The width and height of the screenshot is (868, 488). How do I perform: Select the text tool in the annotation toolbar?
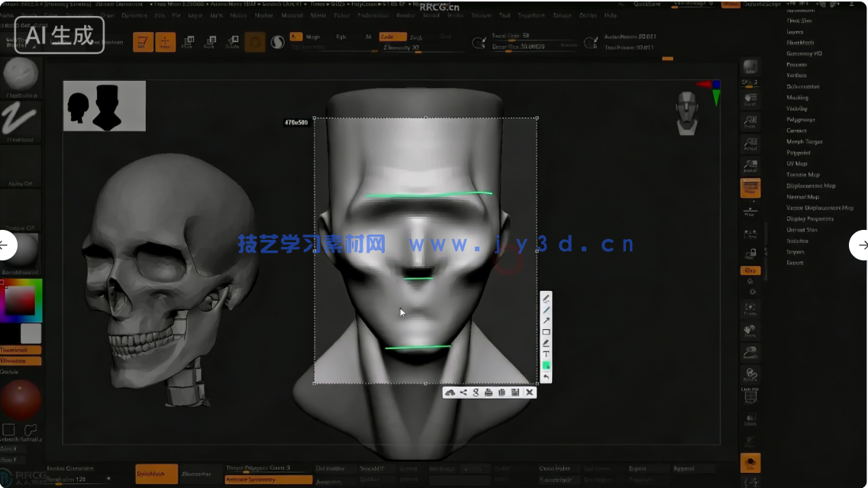click(547, 354)
